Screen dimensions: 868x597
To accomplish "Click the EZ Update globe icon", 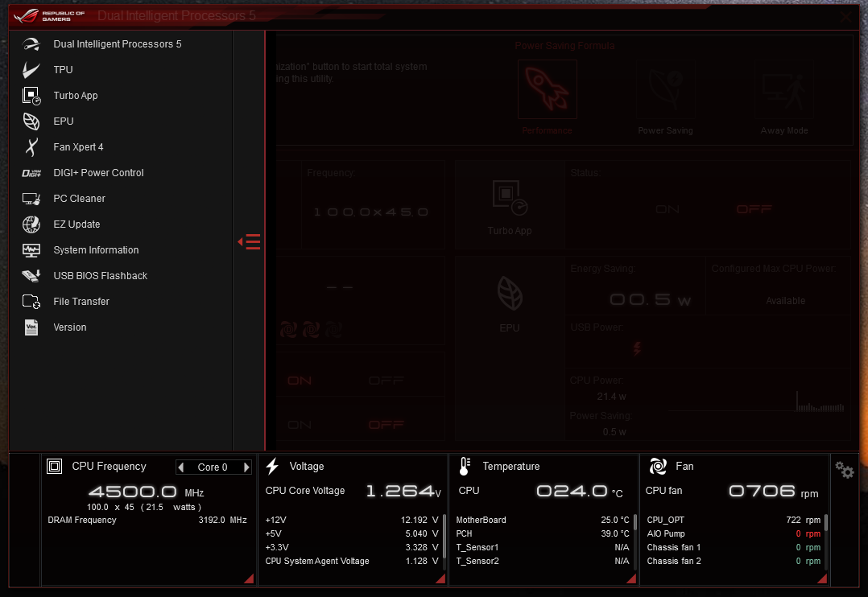I will point(31,224).
